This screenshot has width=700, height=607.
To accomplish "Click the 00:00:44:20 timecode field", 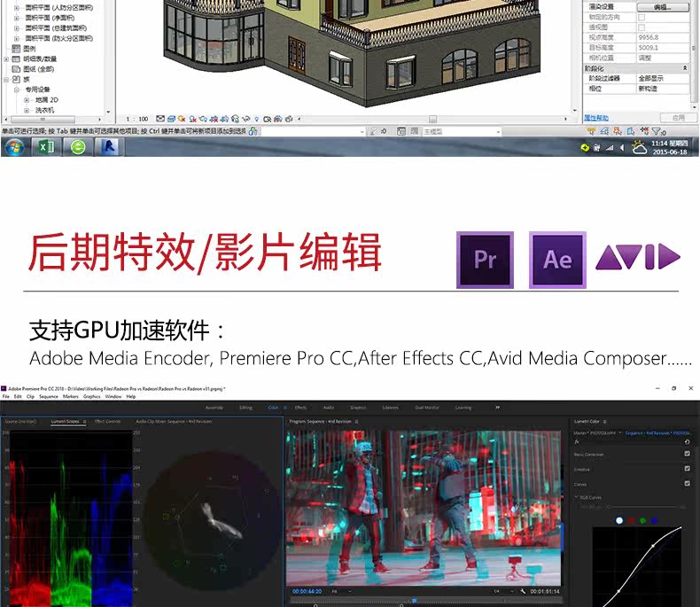I will point(307,591).
